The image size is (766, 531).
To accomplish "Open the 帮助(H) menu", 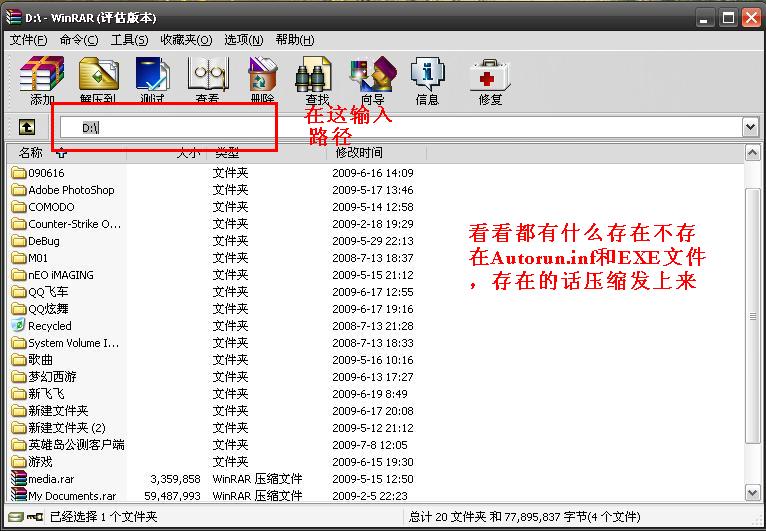I will (x=295, y=40).
